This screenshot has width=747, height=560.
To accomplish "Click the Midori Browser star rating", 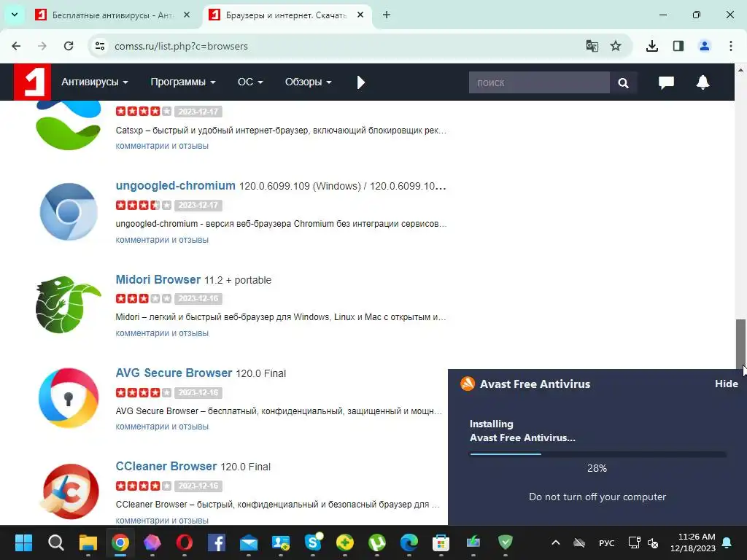I will click(x=144, y=298).
